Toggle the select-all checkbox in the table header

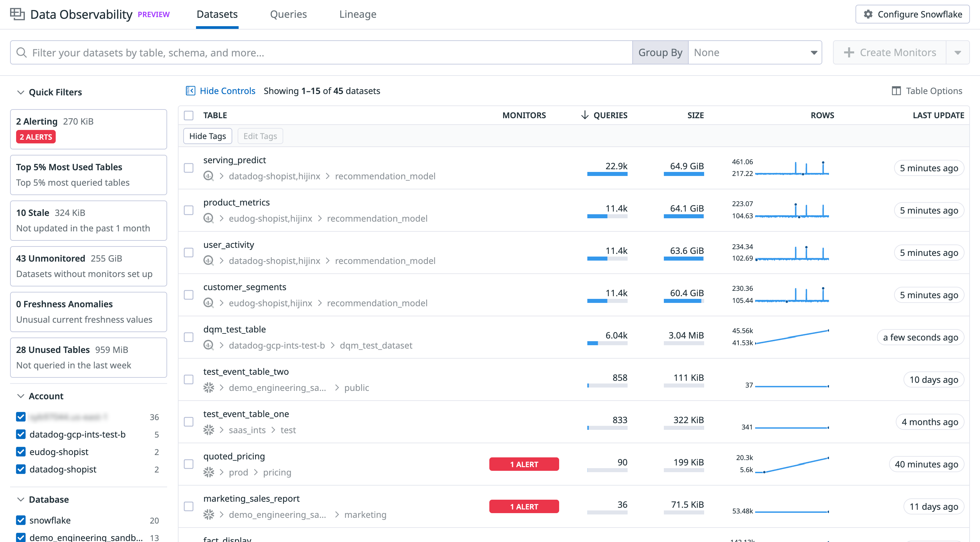[189, 115]
